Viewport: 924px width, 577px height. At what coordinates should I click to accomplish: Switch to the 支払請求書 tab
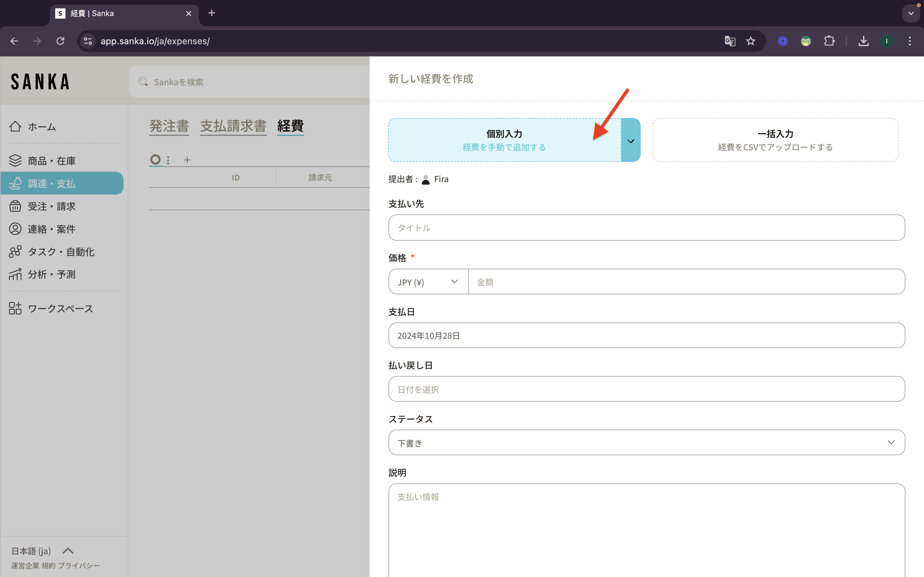(x=233, y=126)
